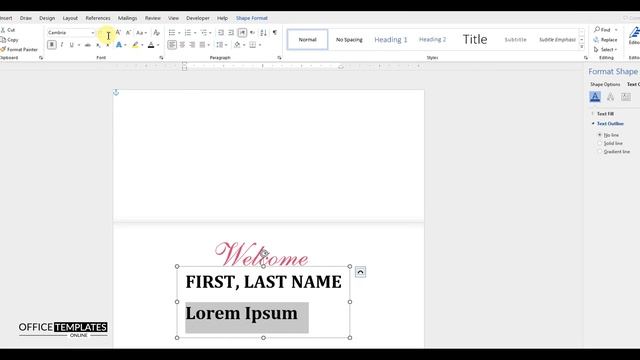Screen dimensions: 640x360
Task: Activate Format Painter
Action: point(19,49)
